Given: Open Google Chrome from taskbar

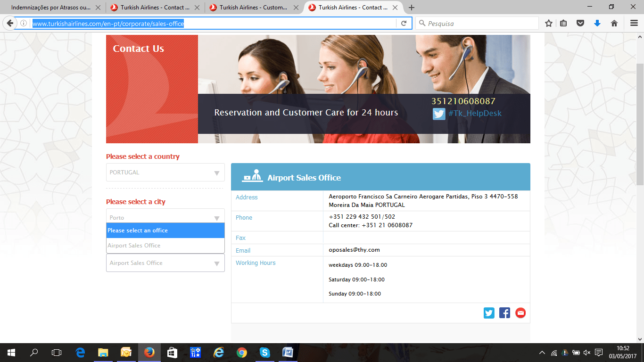Looking at the screenshot, I should click(x=242, y=353).
